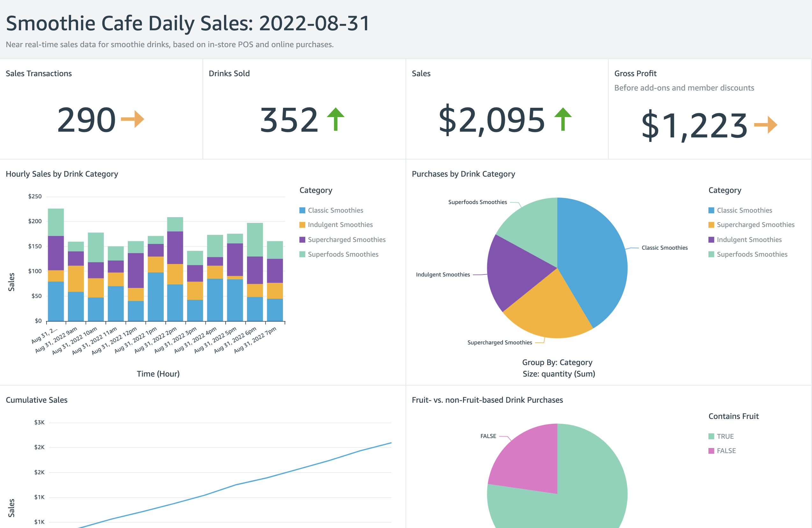Click the 6pm stacked bar in Hourly Sales

pos(255,272)
